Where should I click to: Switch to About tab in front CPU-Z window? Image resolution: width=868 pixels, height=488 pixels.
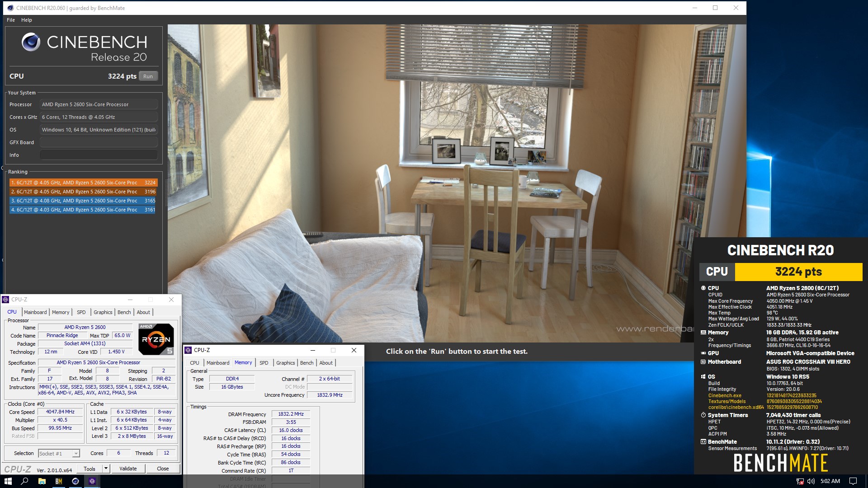[326, 363]
